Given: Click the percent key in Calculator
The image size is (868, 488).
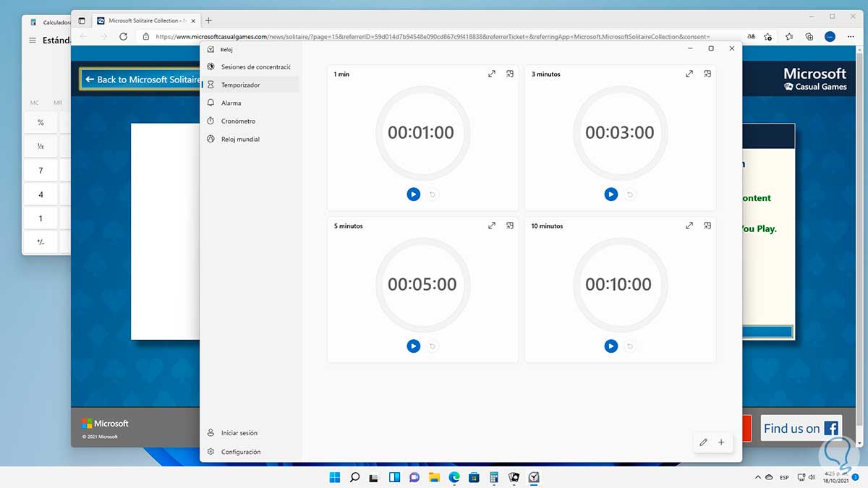Looking at the screenshot, I should (x=41, y=122).
